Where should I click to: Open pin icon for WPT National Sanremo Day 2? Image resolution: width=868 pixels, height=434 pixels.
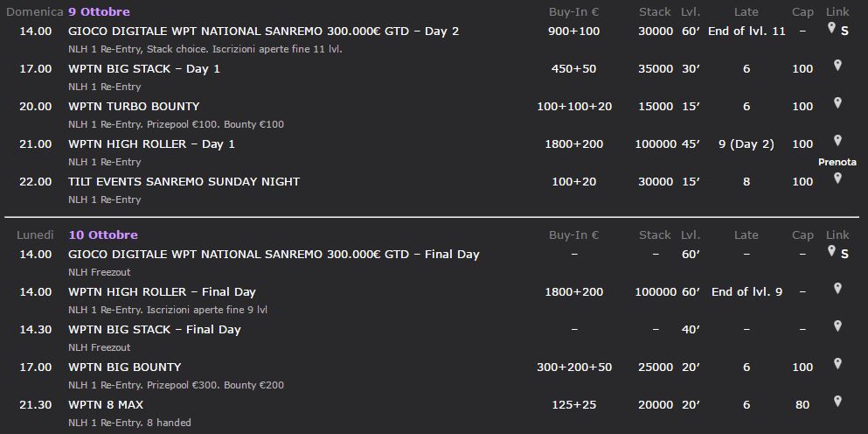coord(831,28)
